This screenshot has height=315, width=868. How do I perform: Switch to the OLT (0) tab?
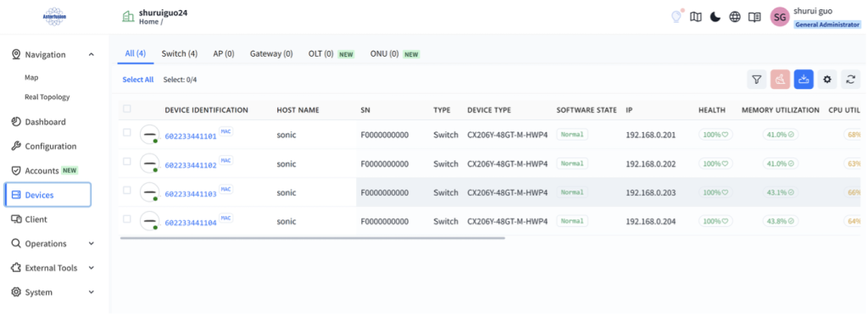click(x=331, y=53)
